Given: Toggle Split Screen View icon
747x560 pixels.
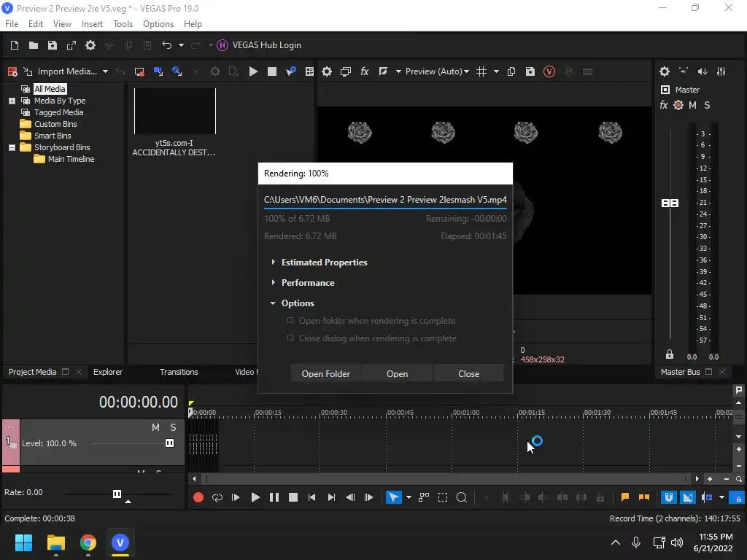Looking at the screenshot, I should coord(383,71).
